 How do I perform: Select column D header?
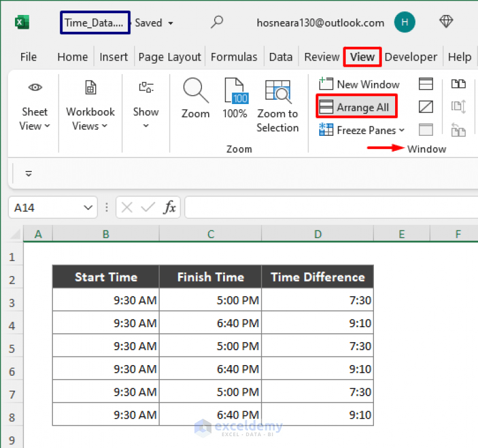click(x=318, y=234)
